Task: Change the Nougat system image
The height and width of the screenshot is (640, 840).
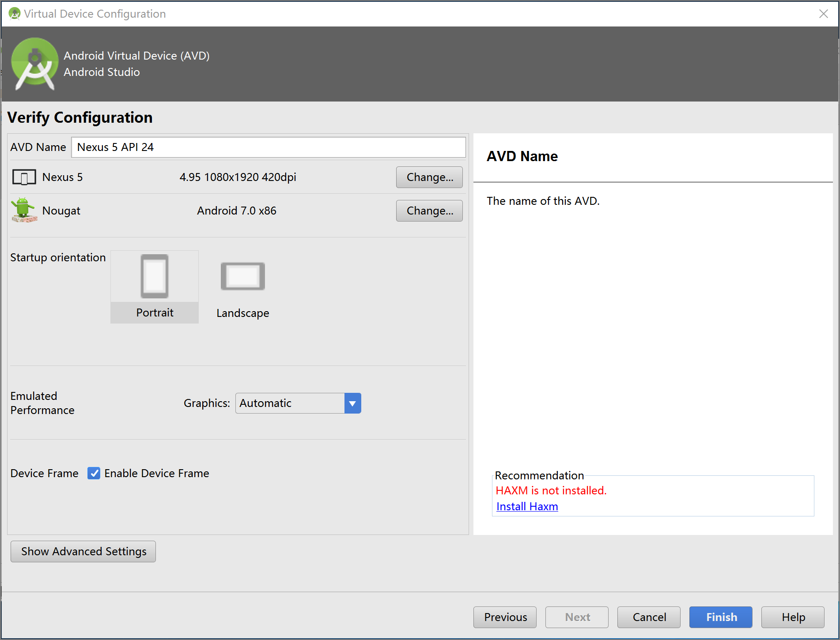Action: click(429, 211)
